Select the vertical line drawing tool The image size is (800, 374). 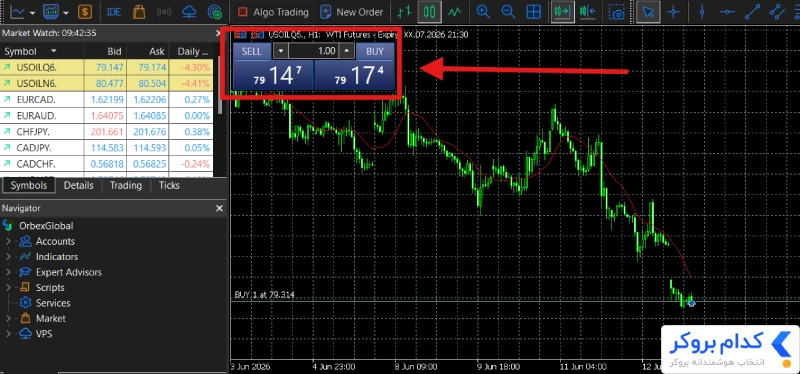click(x=702, y=12)
